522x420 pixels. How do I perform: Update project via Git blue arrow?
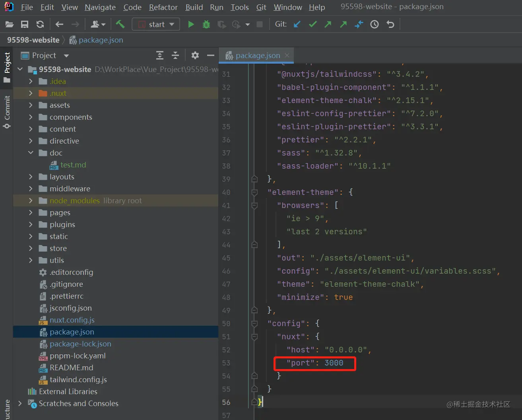click(x=297, y=24)
